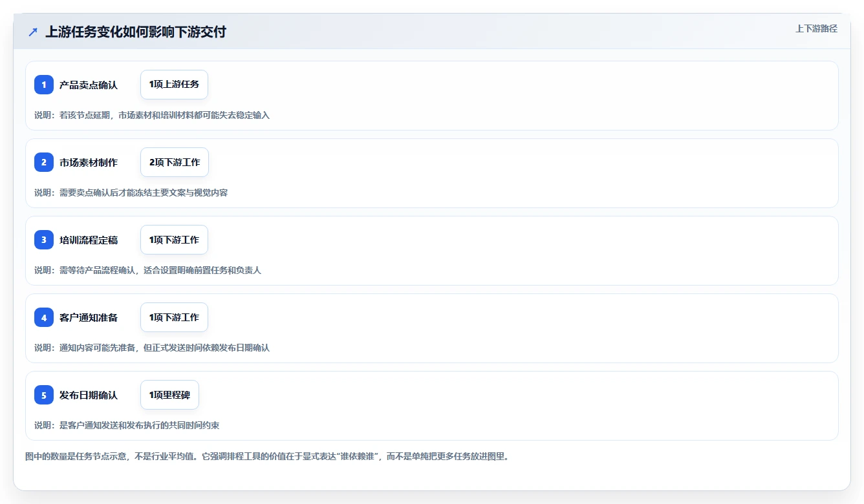Click the title 上游任务变化如何影响下游交付
This screenshot has height=504, width=864.
[136, 32]
